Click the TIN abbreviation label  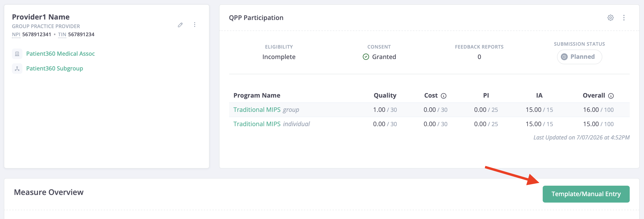point(62,35)
